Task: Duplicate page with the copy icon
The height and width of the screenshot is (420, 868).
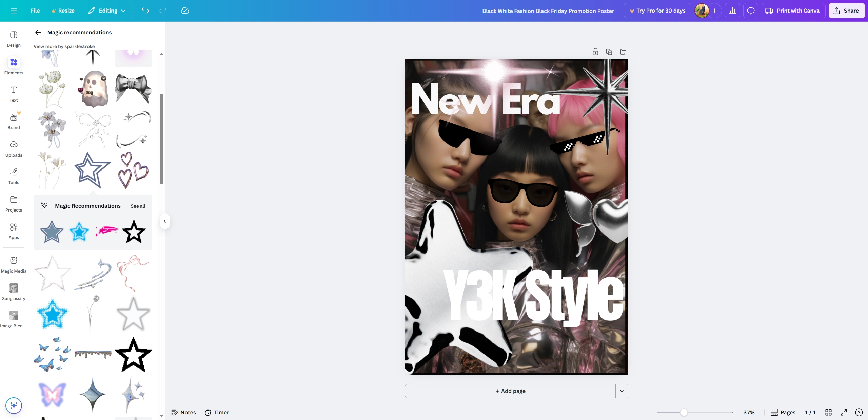Action: click(609, 52)
